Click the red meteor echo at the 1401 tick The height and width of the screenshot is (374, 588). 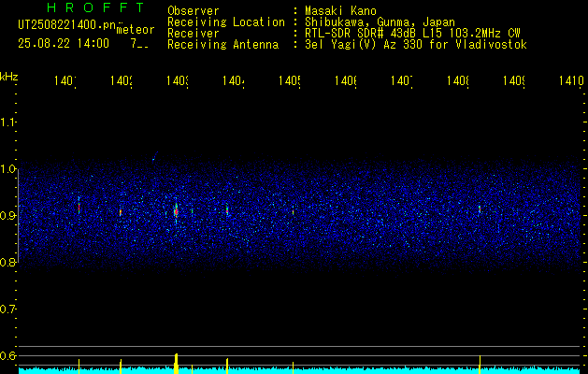[79, 206]
